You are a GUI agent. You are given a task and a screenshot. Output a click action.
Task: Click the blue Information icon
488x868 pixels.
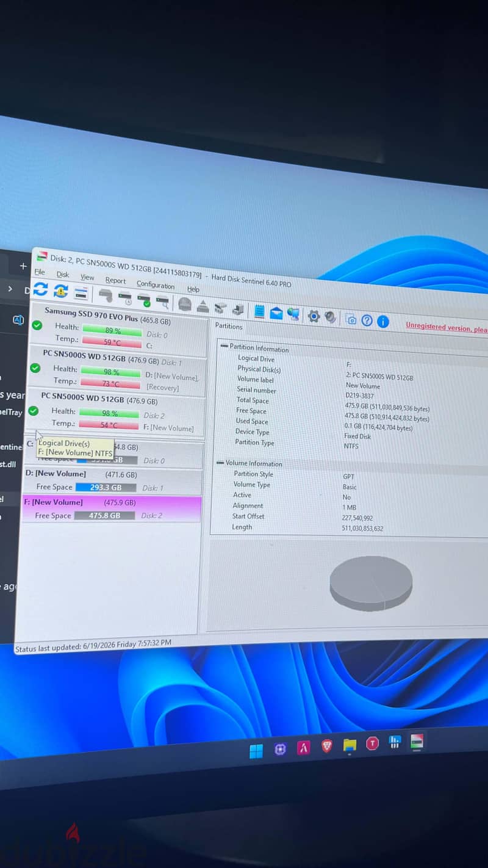[383, 321]
